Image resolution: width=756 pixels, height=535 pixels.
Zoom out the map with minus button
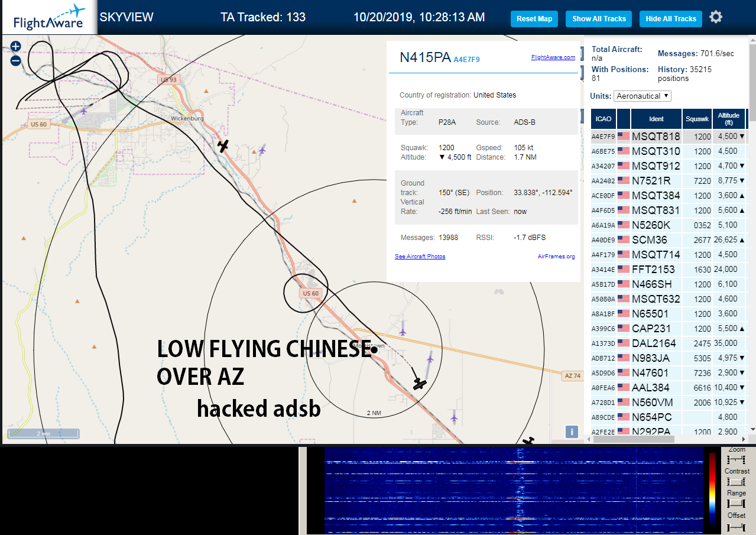click(15, 60)
